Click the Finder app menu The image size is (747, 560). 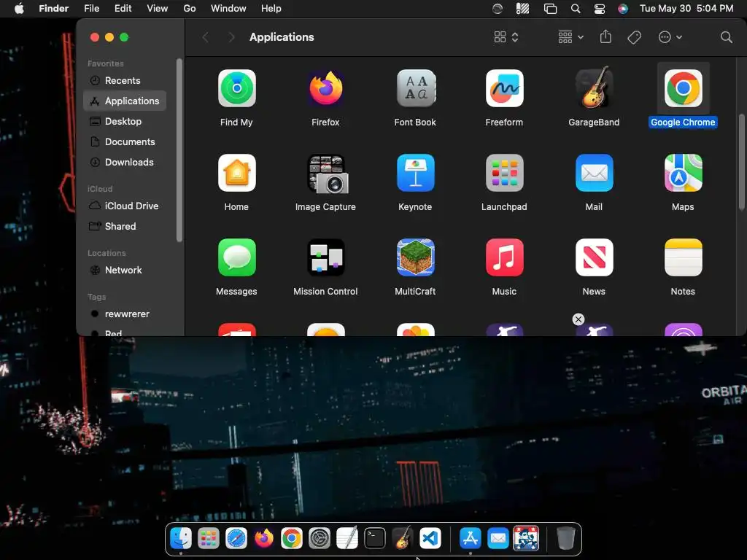(53, 9)
